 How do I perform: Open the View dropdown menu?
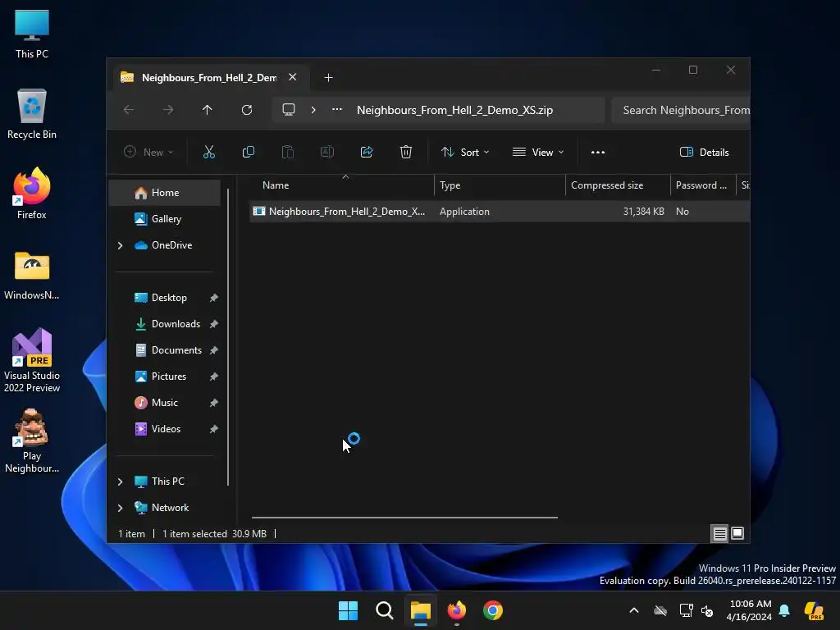[538, 152]
